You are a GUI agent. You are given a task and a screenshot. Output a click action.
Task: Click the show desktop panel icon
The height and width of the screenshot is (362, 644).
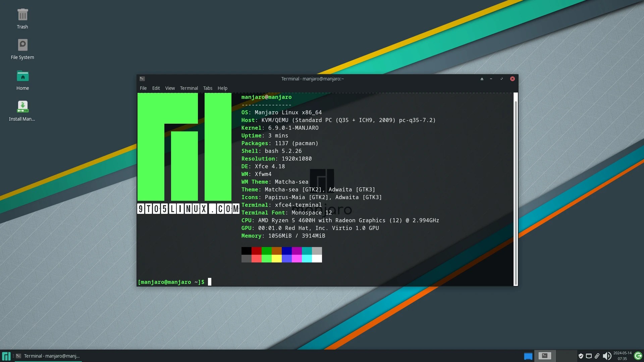(528, 356)
